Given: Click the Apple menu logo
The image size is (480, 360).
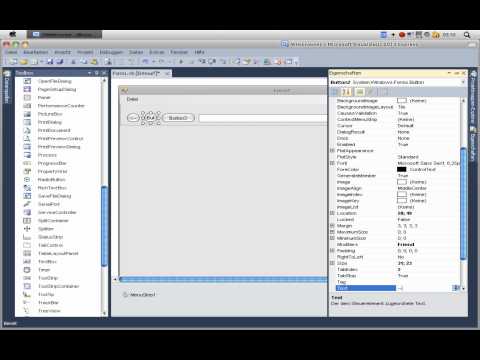Looking at the screenshot, I should (x=13, y=35).
